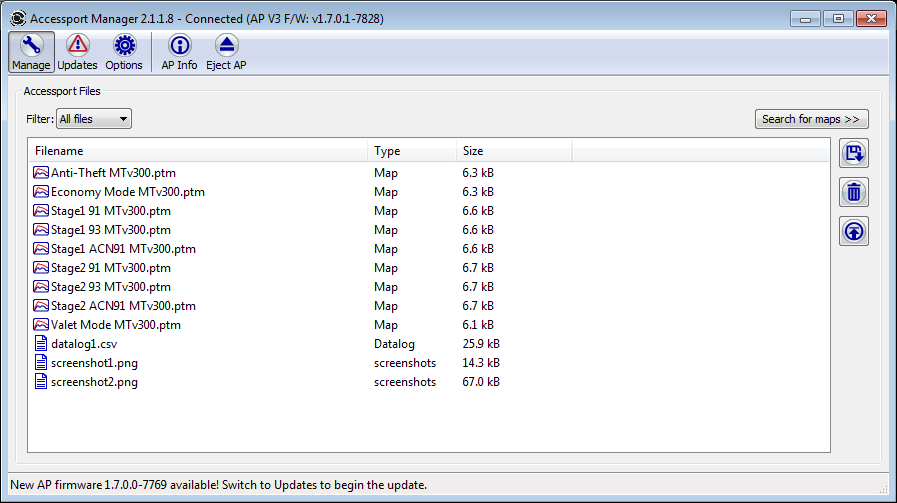Select the Anti-Theft MTv300.ptm file

coord(113,173)
